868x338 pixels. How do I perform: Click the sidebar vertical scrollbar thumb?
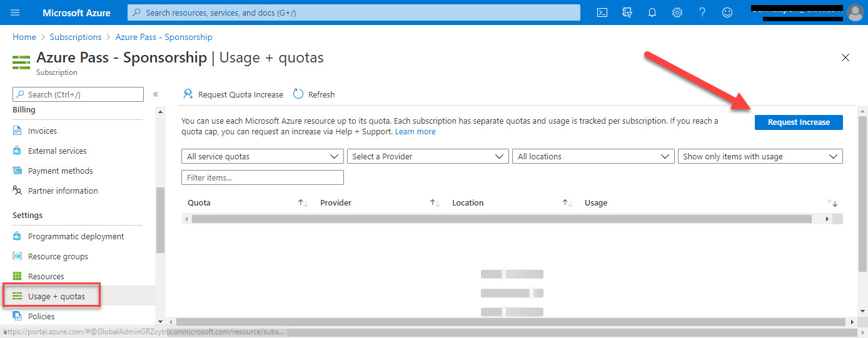[160, 220]
